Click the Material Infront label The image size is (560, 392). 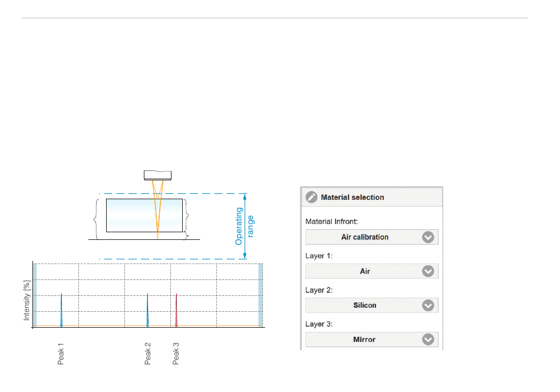pos(331,222)
